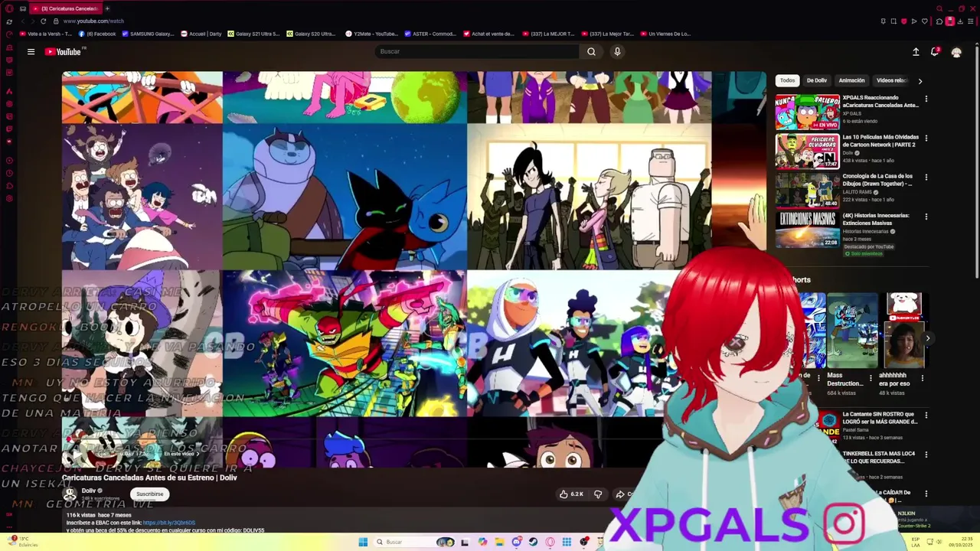The image size is (980, 551).
Task: Start voice search with the microphone icon
Action: [617, 51]
